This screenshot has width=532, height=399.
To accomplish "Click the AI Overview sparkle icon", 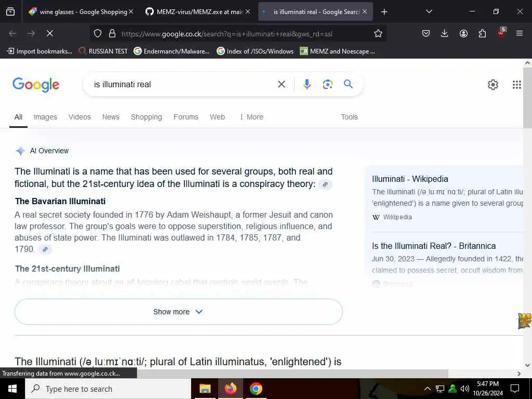I will (20, 151).
